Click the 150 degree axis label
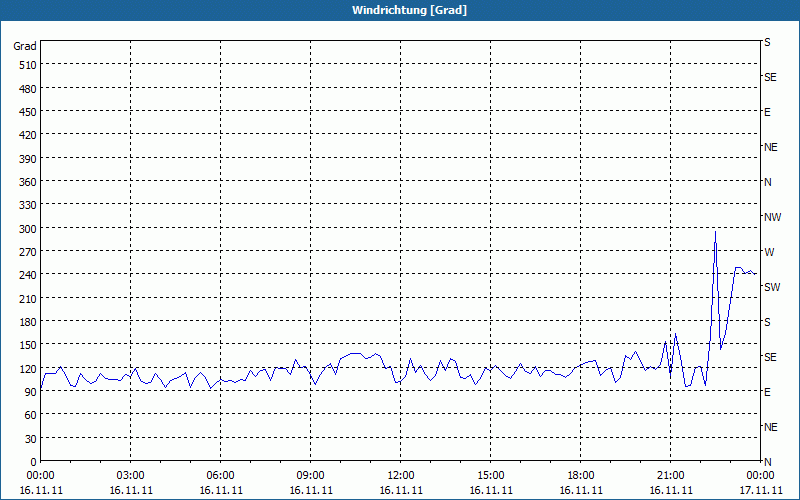800x500 pixels. (x=28, y=345)
